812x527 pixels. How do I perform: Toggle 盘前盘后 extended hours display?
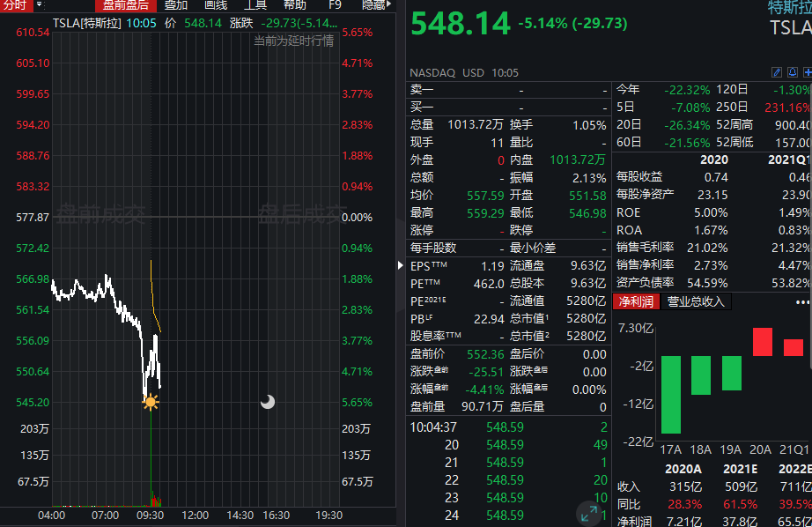click(126, 5)
